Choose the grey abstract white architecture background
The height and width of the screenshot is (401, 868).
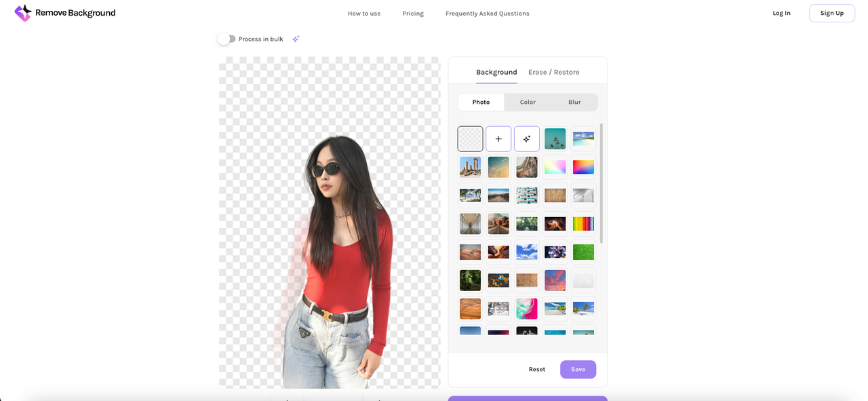(583, 195)
